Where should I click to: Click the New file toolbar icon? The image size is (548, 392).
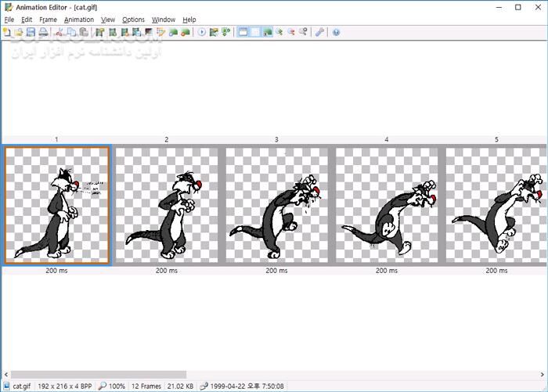[6, 32]
